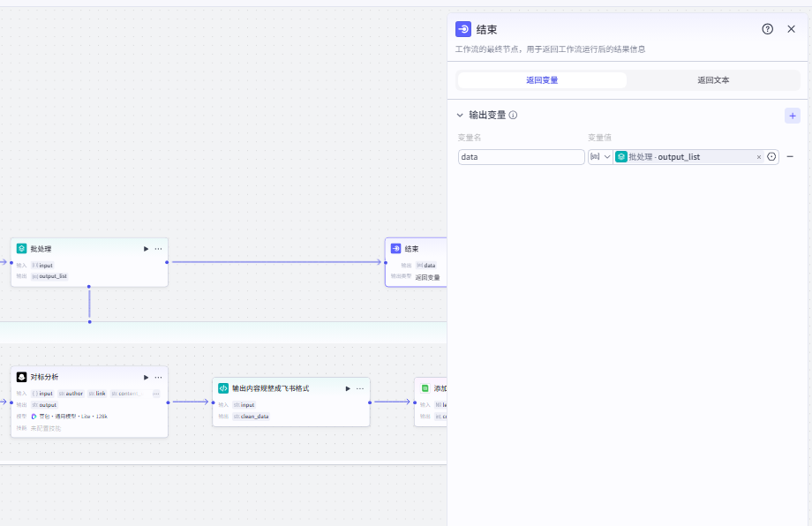The height and width of the screenshot is (526, 812).
Task: Click the 结束 node icon on canvas
Action: [395, 249]
